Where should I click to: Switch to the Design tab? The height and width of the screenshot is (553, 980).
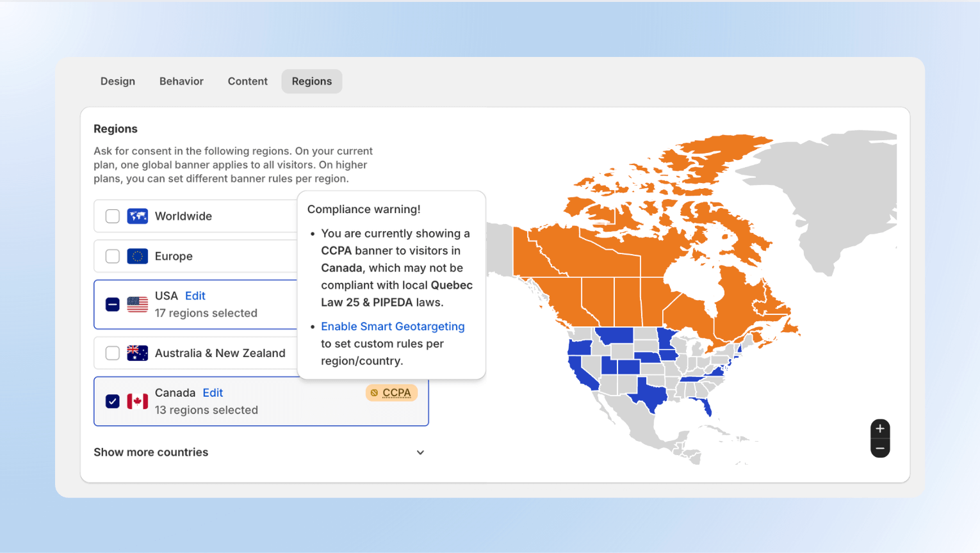coord(117,81)
